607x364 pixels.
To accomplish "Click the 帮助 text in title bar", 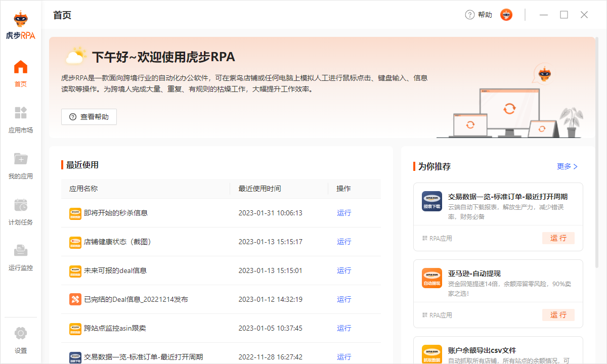I will [485, 15].
